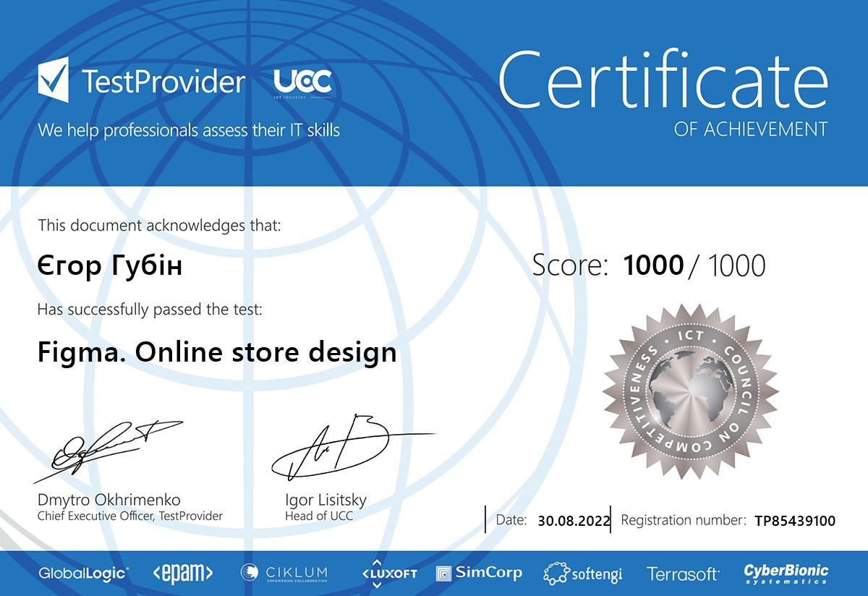Click the Ciklum sponsor logo
Viewport: 868px width, 596px height.
(284, 573)
